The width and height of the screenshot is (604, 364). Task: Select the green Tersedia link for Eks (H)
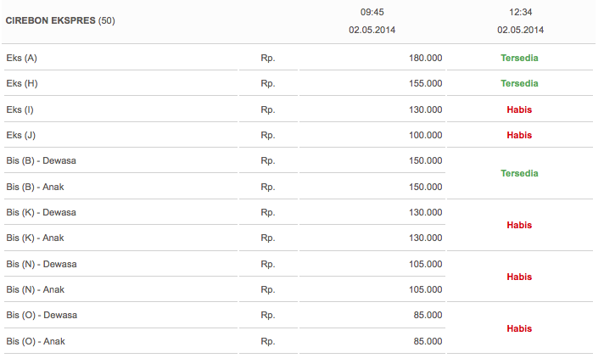519,84
